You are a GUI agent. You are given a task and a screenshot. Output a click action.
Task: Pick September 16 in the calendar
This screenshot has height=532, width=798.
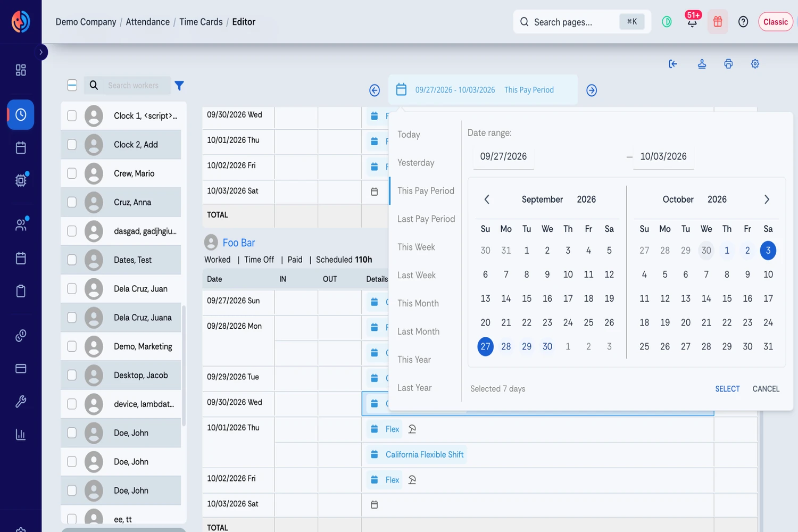(547, 298)
